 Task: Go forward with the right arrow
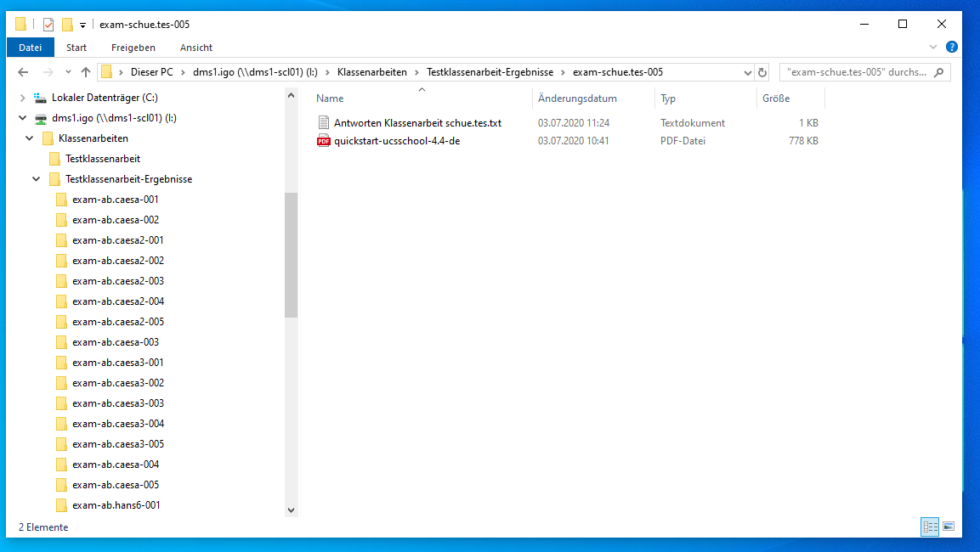48,72
